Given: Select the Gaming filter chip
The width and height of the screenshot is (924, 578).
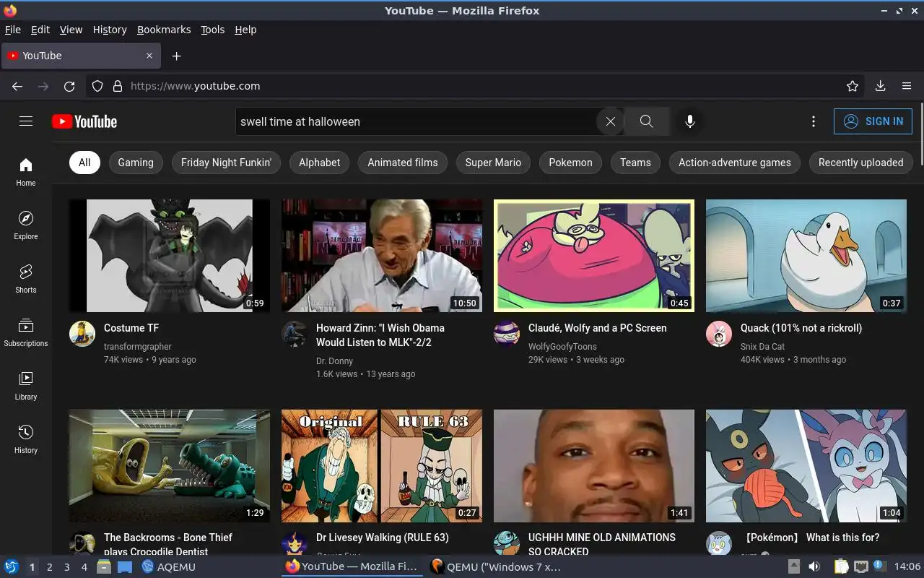Looking at the screenshot, I should coord(136,163).
